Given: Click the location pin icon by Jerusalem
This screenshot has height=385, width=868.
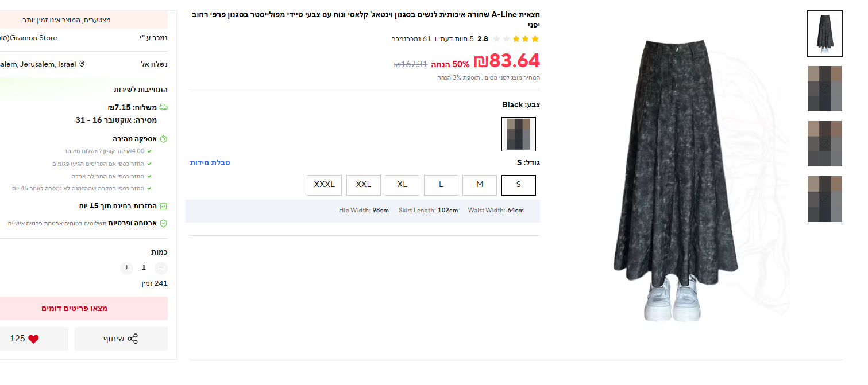Looking at the screenshot, I should pos(82,64).
